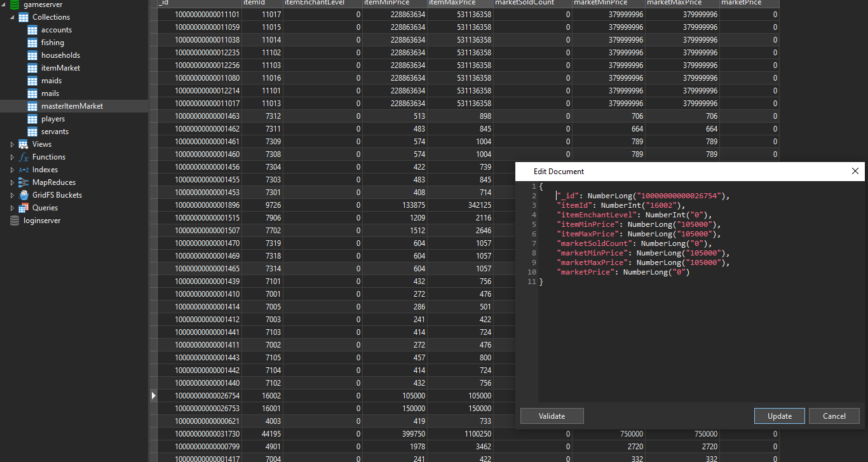Click the current-row arrow marker beside row 10000000000026754

pos(153,396)
